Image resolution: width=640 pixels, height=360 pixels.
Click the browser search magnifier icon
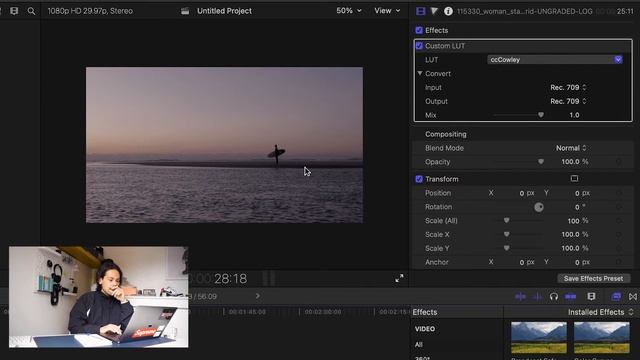point(31,11)
